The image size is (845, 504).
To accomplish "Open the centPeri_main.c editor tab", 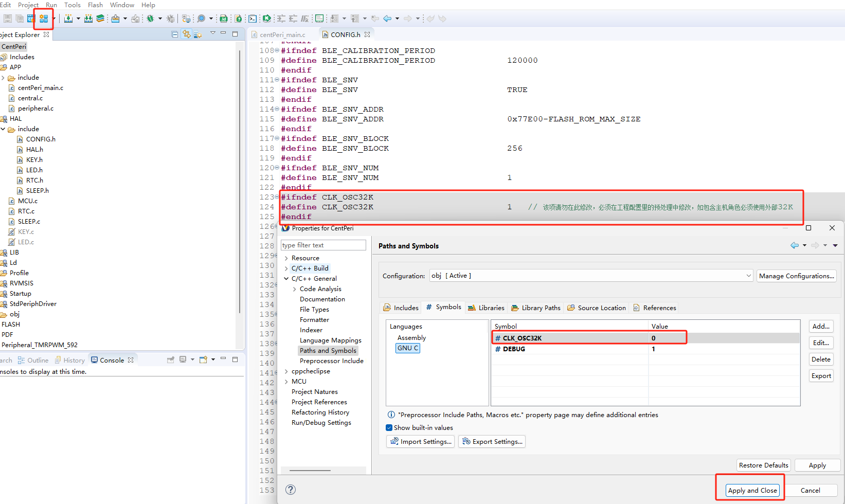I will (282, 35).
